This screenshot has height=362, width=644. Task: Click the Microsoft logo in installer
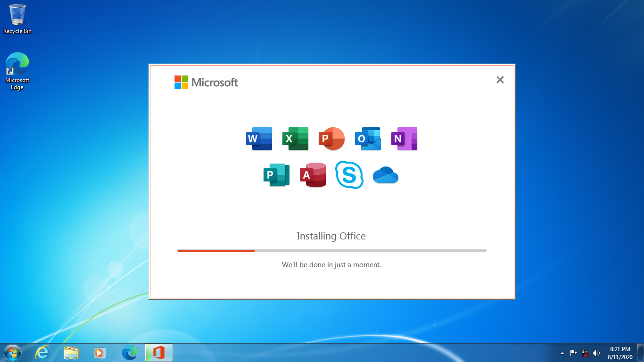click(x=206, y=82)
